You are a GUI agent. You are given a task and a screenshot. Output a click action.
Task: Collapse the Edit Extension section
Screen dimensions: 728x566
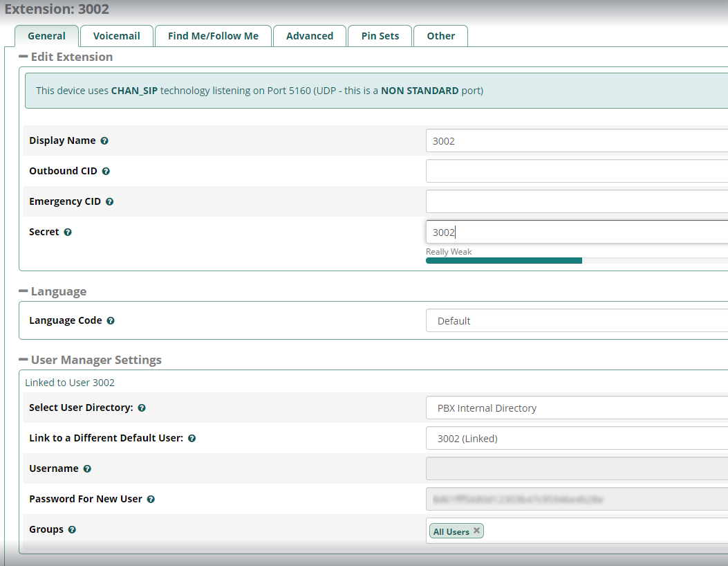point(24,57)
